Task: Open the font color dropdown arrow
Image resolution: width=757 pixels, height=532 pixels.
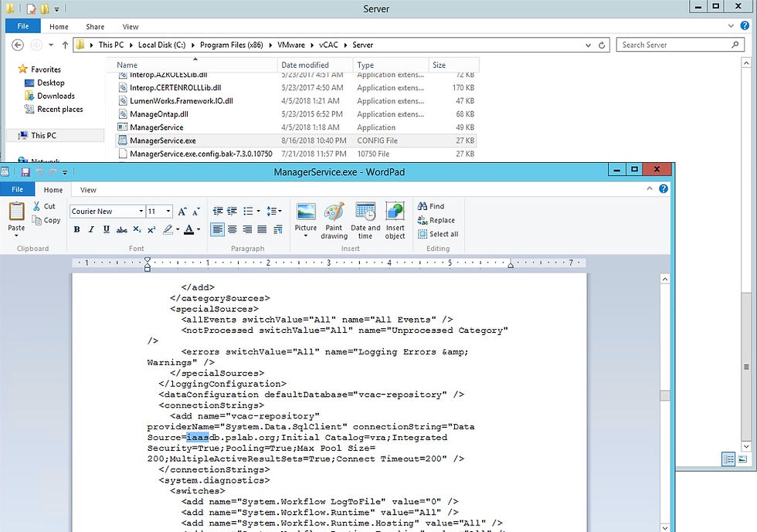Action: click(x=199, y=230)
